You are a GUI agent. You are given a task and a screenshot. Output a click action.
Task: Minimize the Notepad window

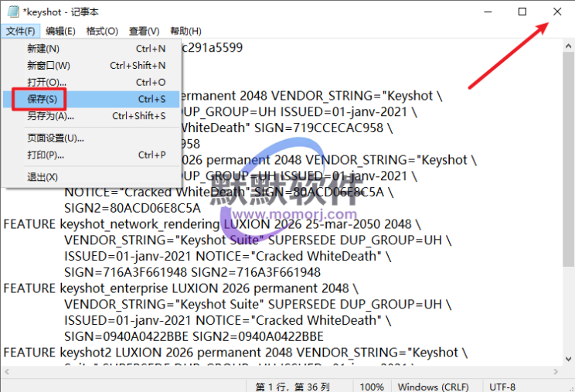coord(487,12)
